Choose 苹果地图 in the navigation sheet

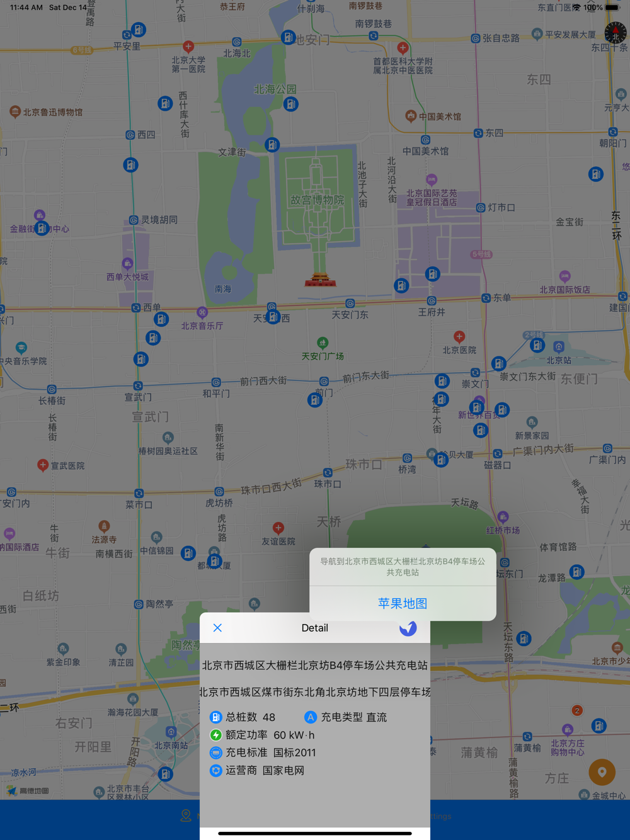(x=403, y=603)
